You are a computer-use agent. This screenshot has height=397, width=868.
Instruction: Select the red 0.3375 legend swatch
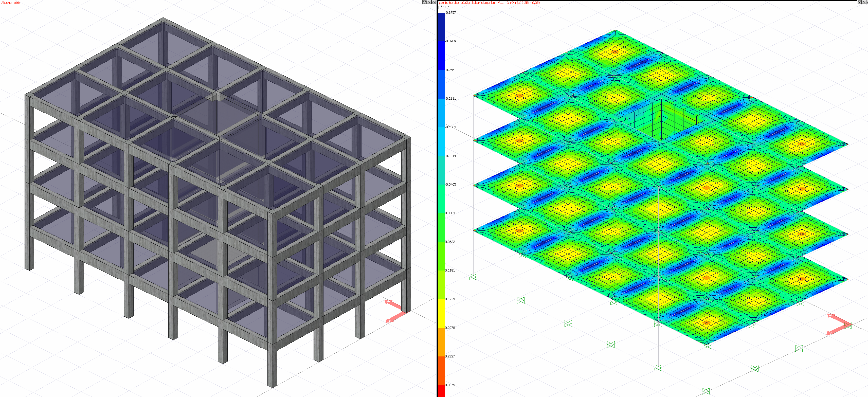(441, 391)
